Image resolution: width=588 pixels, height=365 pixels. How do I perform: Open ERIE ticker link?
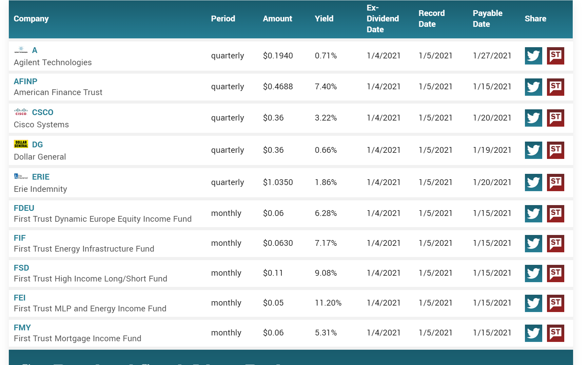pos(41,177)
